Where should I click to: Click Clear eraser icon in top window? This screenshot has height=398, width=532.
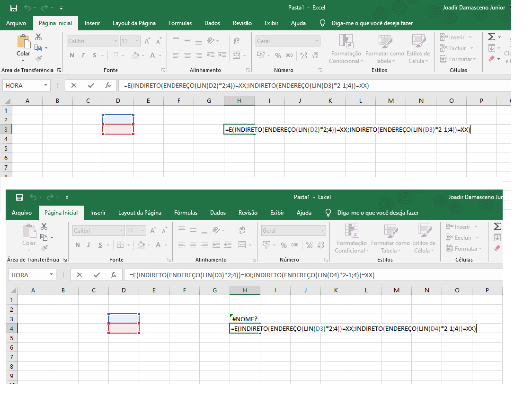492,59
